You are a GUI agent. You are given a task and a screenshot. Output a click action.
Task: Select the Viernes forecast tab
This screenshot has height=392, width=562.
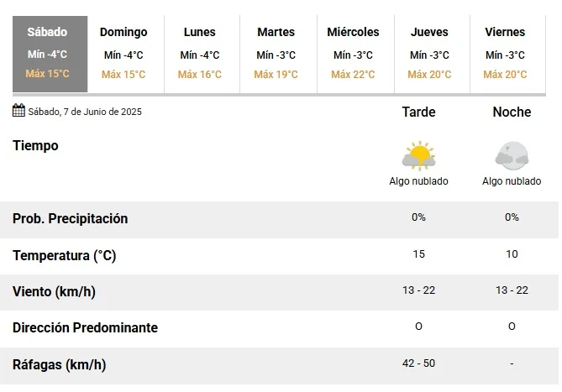click(507, 54)
